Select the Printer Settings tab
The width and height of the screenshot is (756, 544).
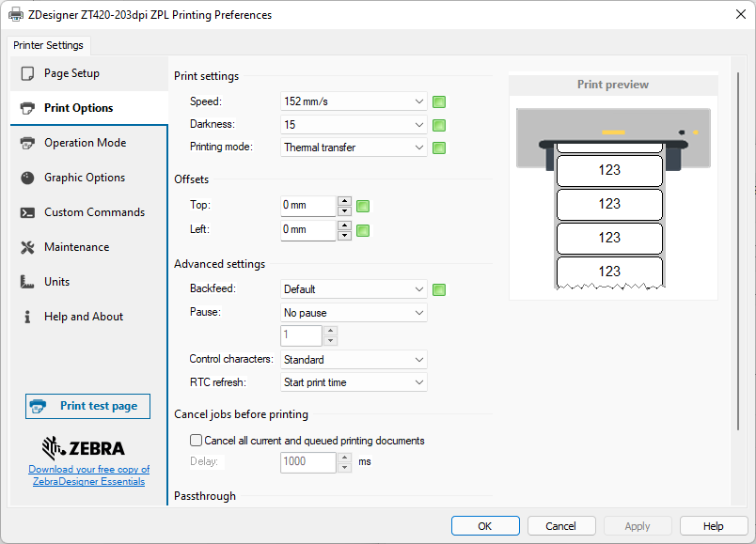click(48, 45)
